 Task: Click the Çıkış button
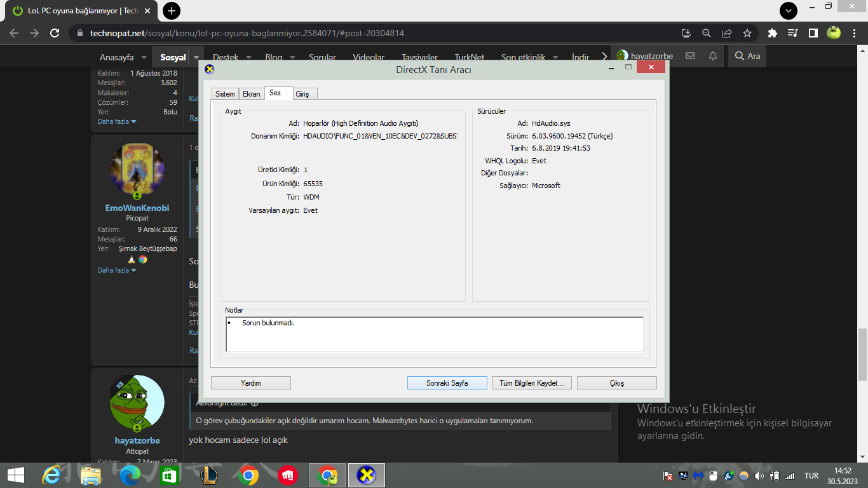pyautogui.click(x=617, y=383)
